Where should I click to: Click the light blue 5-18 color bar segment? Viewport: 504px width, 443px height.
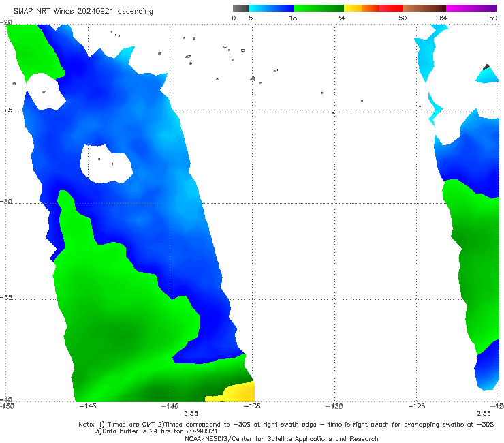pos(272,8)
